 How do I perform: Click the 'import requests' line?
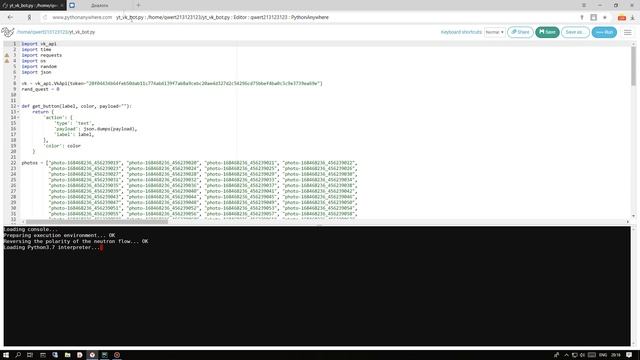42,55
